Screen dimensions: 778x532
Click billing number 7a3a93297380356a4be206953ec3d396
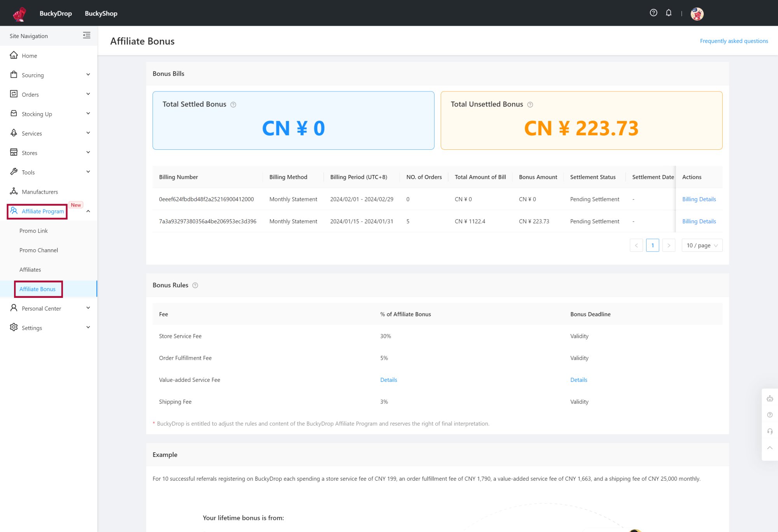(x=208, y=221)
